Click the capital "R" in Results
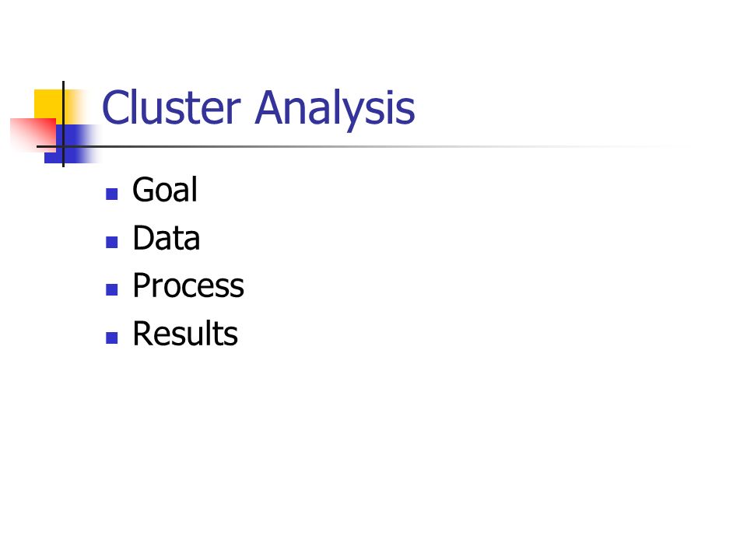 pos(142,334)
